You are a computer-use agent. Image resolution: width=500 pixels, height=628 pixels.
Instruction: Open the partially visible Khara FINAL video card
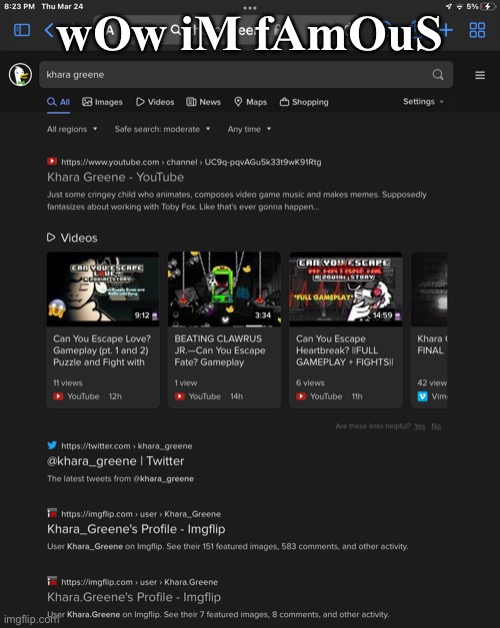point(429,330)
